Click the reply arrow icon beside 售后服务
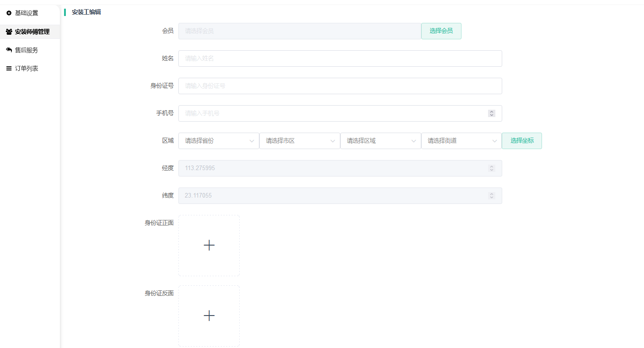Viewport: 644px width, 348px height. pos(9,50)
